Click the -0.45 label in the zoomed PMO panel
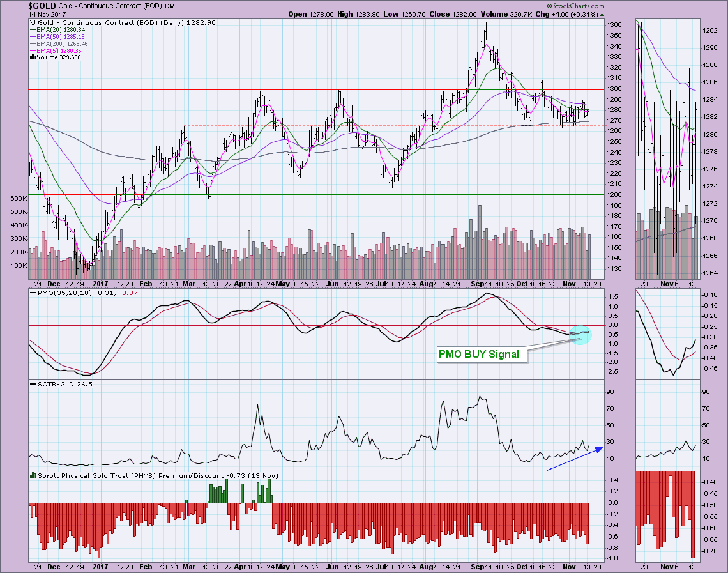 [x=710, y=369]
